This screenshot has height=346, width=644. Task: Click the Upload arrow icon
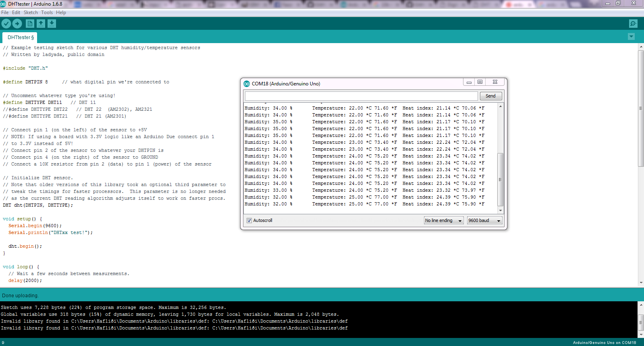pos(17,24)
